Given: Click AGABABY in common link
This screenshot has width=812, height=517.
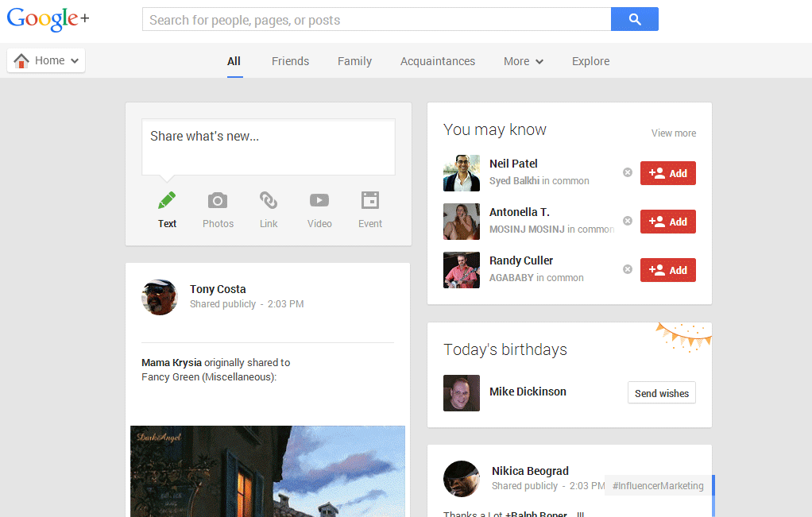Looking at the screenshot, I should [x=511, y=277].
